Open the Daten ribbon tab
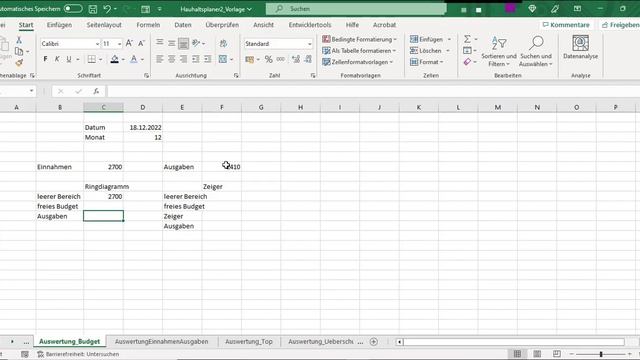The height and width of the screenshot is (360, 640). [x=183, y=25]
